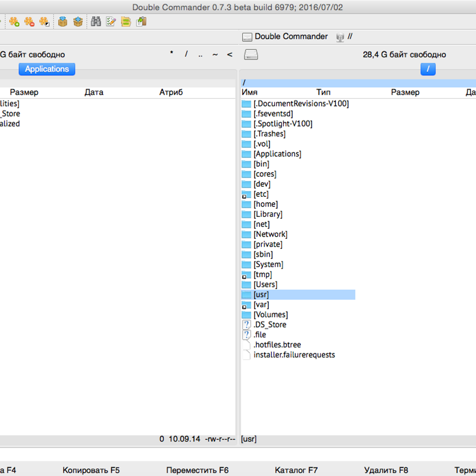Switch to the Applications tab in left panel
The image size is (476, 476).
pos(47,69)
